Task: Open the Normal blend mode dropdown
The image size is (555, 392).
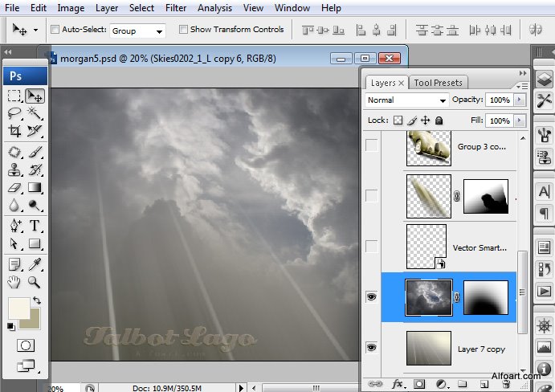Action: 406,100
